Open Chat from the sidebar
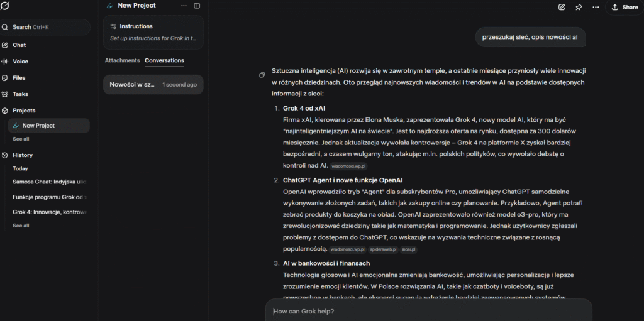 (x=19, y=45)
